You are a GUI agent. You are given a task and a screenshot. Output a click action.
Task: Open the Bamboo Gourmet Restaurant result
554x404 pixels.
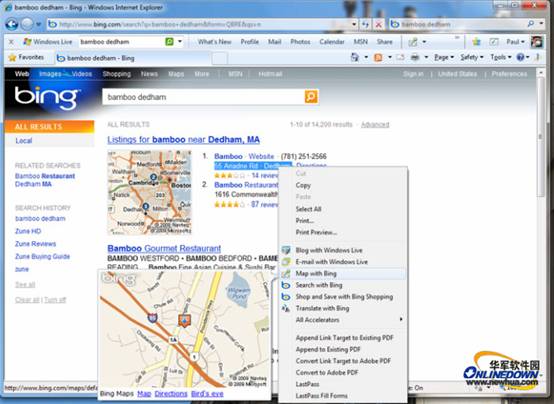coord(164,248)
